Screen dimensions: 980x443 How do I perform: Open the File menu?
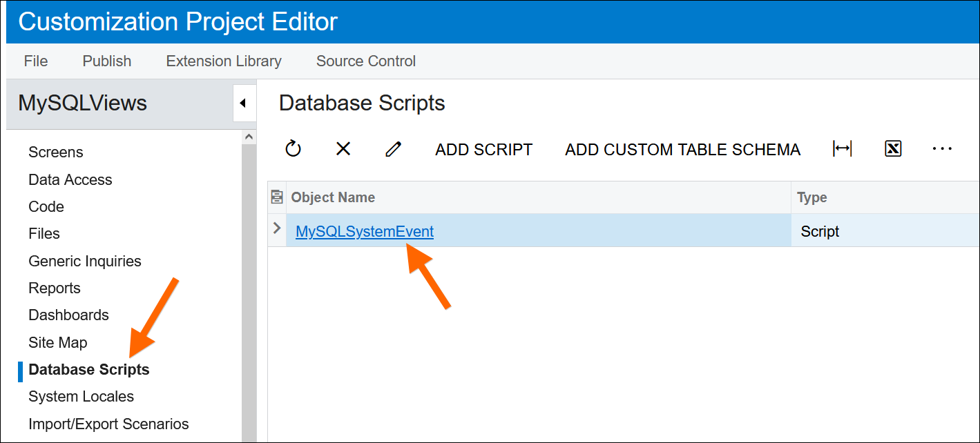[35, 61]
